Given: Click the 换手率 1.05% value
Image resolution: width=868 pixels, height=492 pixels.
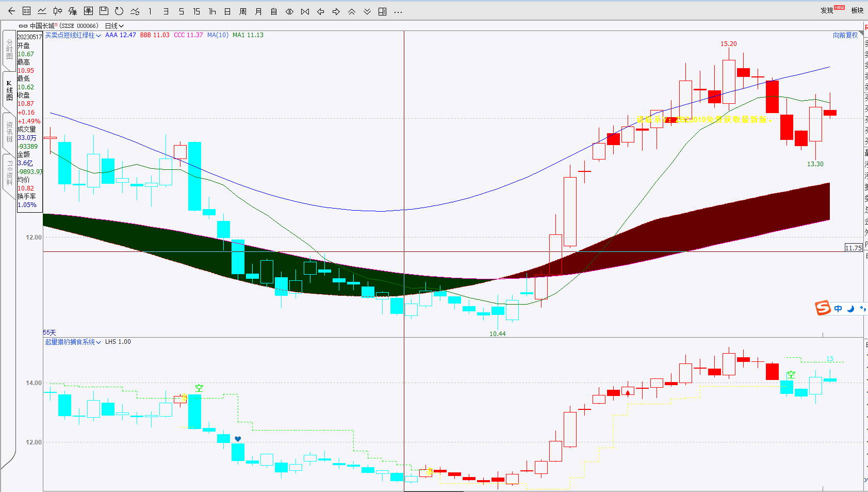Looking at the screenshot, I should (27, 205).
